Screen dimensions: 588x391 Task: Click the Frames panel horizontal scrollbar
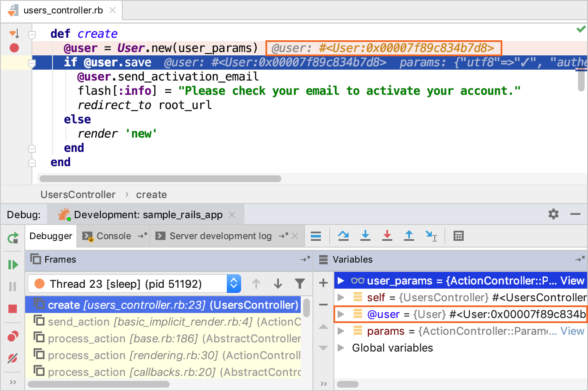[x=99, y=384]
